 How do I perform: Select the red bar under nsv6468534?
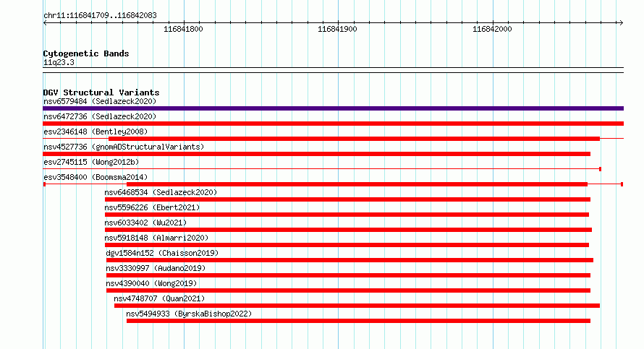click(x=347, y=199)
